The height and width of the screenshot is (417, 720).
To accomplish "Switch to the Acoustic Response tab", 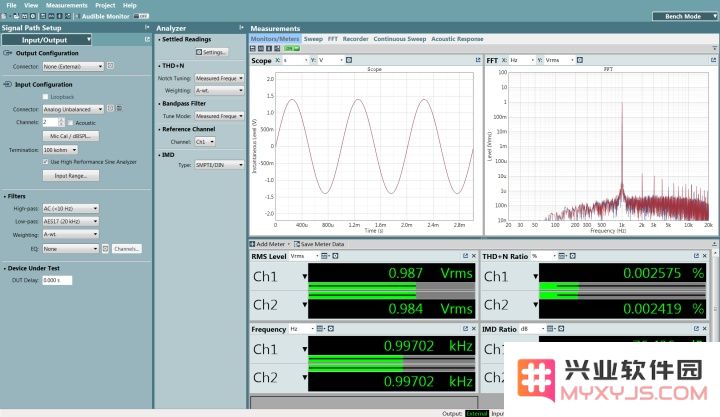I will point(457,39).
